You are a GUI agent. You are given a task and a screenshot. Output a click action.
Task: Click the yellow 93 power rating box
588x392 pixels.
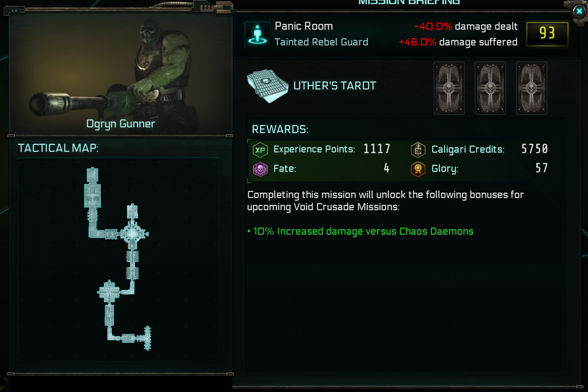(x=547, y=34)
